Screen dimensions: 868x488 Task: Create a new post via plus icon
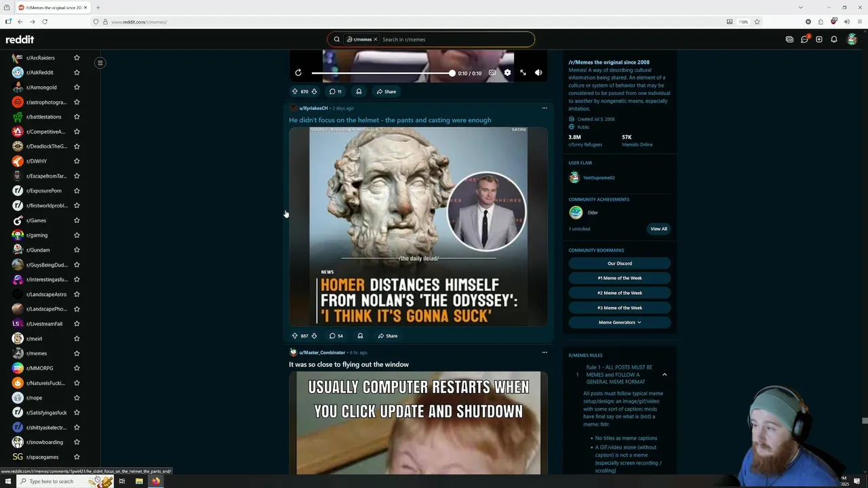[x=819, y=39]
